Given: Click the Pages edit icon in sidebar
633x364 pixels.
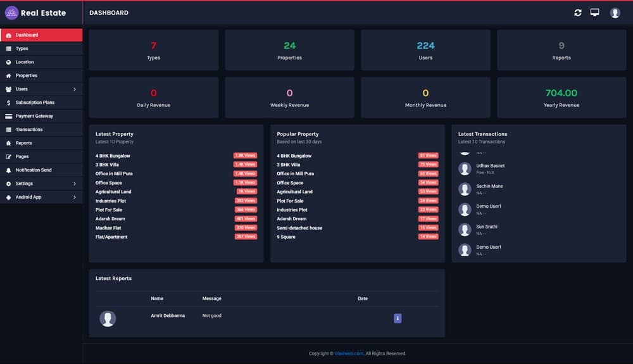Looking at the screenshot, I should tap(8, 156).
